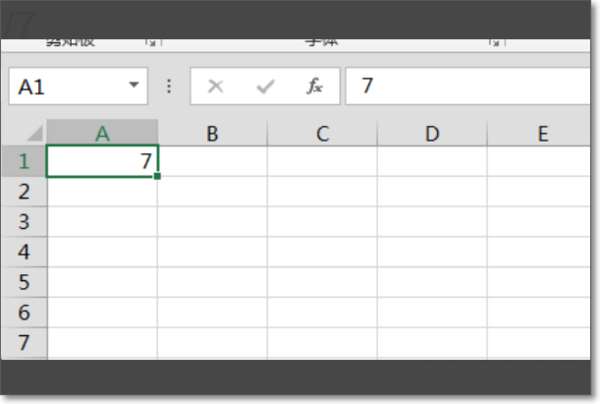Click the formula bar containing 7
This screenshot has height=404, width=600.
(468, 86)
